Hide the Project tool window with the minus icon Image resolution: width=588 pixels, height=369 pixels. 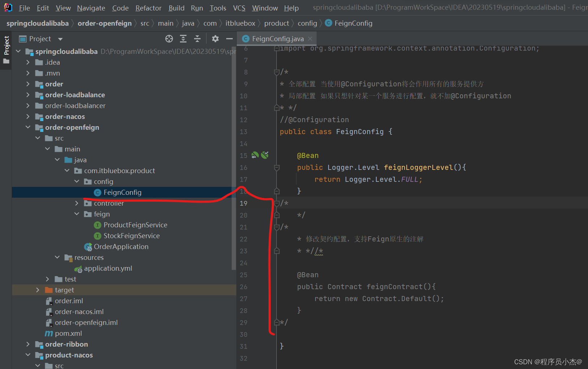coord(229,39)
